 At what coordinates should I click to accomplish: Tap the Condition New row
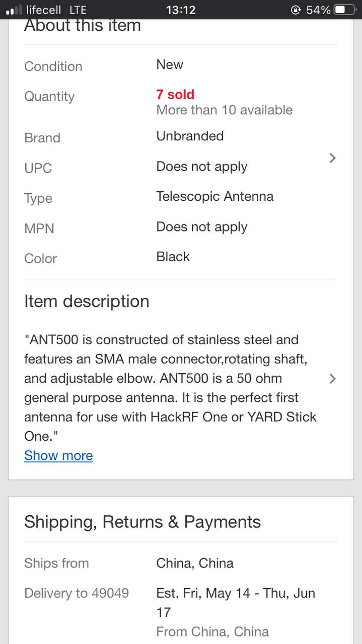tap(181, 65)
